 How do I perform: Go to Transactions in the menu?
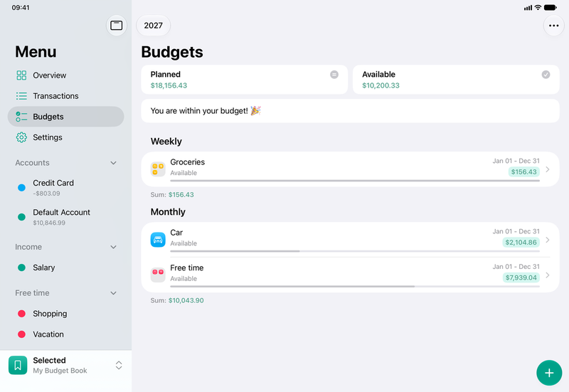pos(65,96)
